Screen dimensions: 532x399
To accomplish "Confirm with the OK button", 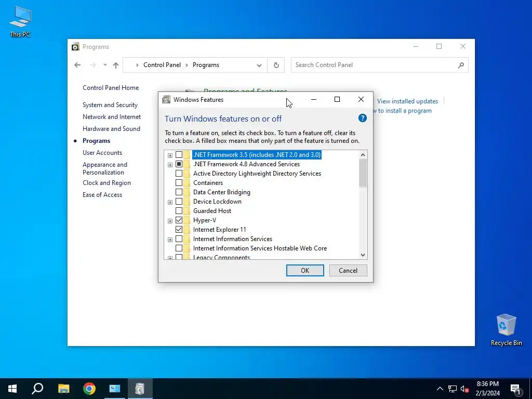I will coord(304,270).
